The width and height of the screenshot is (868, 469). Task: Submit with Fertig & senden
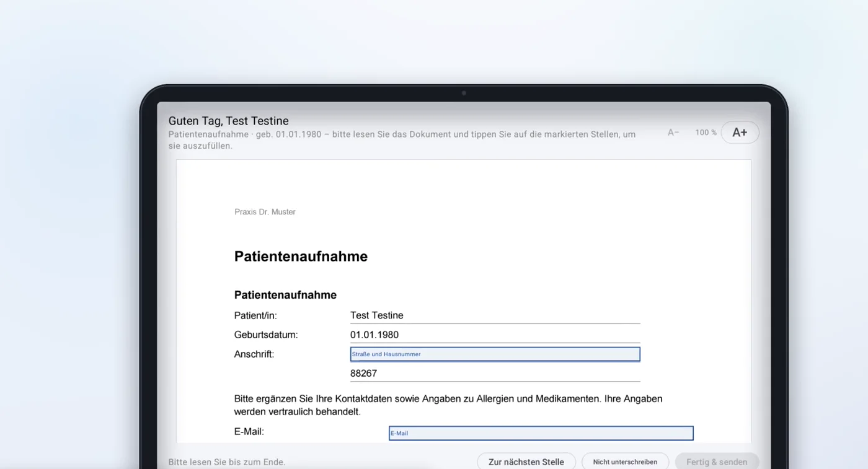717,462
